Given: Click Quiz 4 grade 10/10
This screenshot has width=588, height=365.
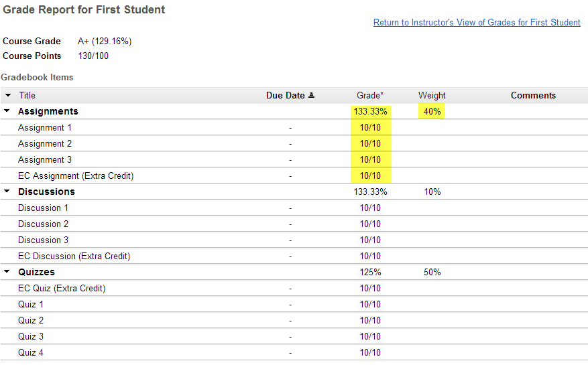Looking at the screenshot, I should click(x=371, y=353).
